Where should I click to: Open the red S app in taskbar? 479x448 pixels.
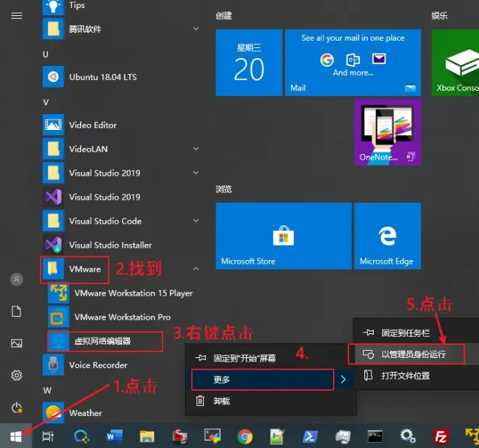pos(180,436)
